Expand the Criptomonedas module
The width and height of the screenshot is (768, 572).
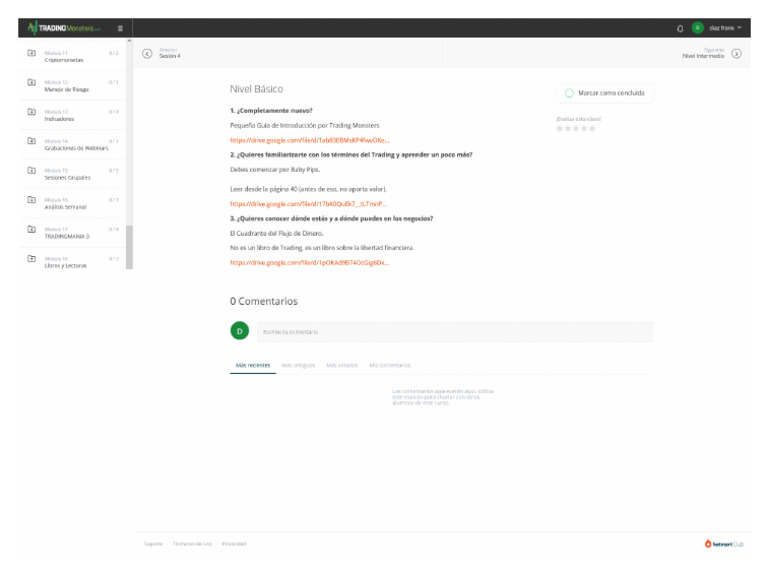[72, 56]
